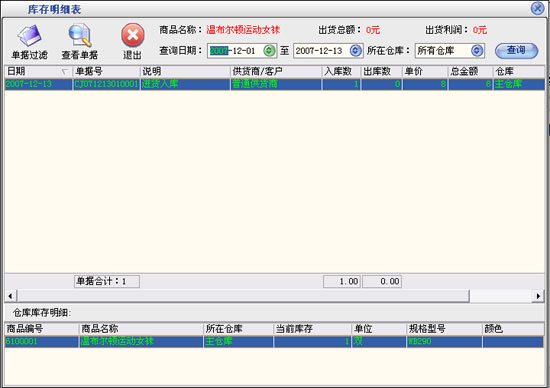Click the 查询 search button
The width and height of the screenshot is (550, 388).
[x=516, y=51]
